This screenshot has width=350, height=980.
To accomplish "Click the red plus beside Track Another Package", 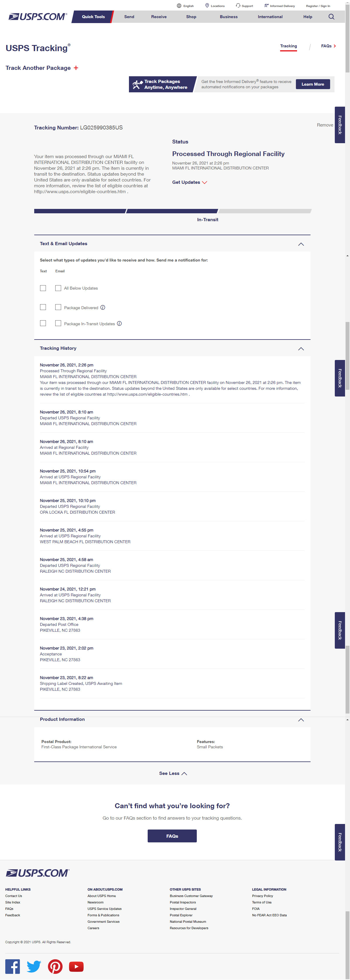I will click(76, 68).
